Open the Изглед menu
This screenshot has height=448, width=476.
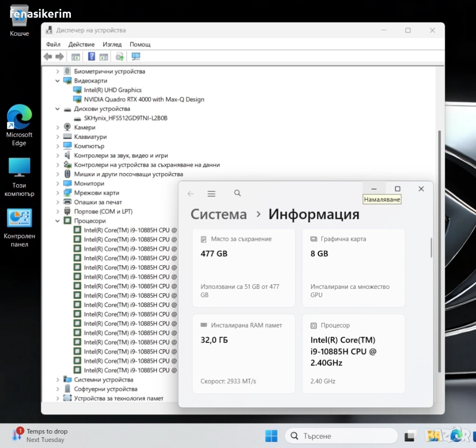[x=112, y=44]
